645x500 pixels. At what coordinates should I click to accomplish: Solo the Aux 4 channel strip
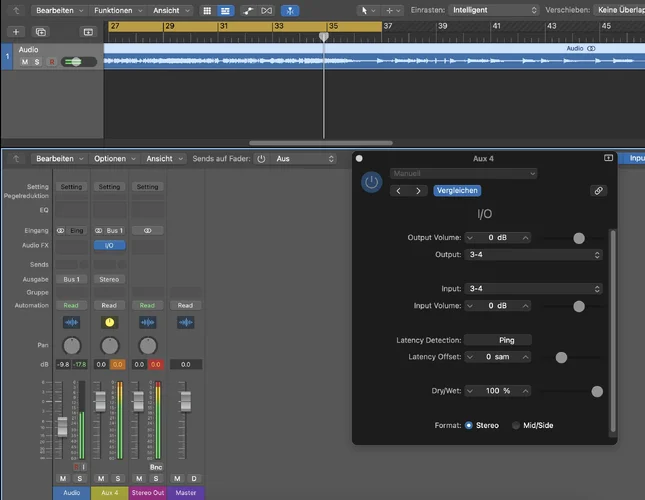coord(118,478)
